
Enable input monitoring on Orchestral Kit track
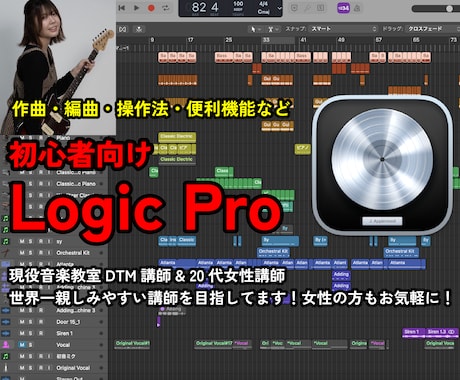tap(49, 253)
